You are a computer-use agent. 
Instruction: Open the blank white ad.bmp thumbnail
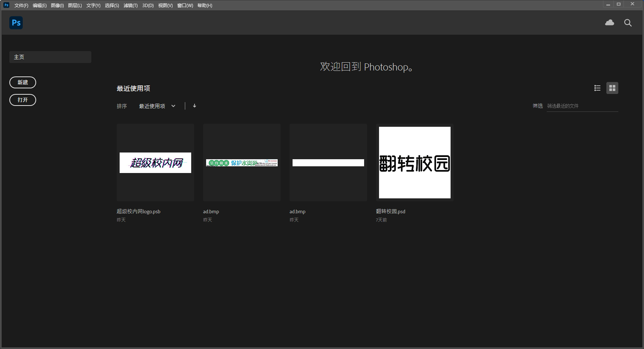tap(328, 163)
